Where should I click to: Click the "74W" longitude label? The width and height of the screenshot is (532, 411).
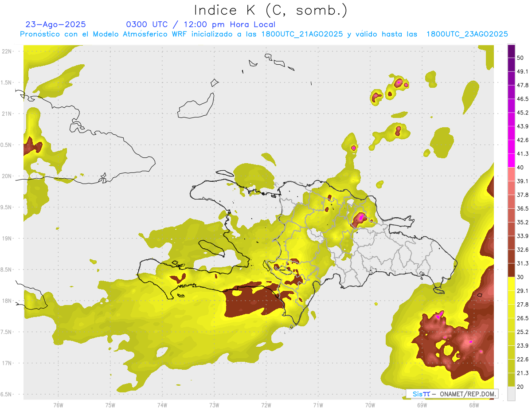pyautogui.click(x=162, y=405)
